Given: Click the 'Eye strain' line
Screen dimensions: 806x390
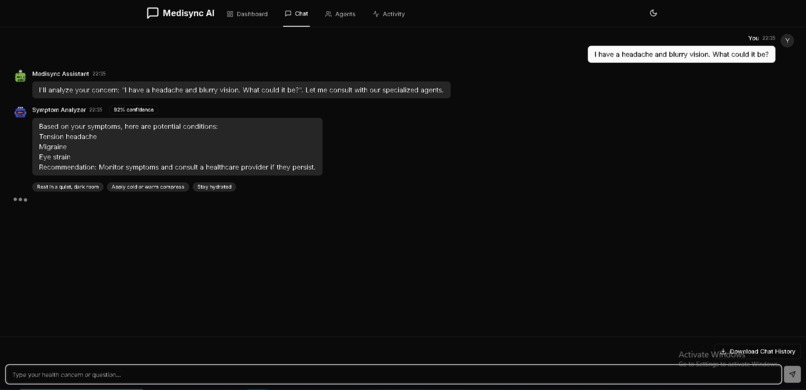Looking at the screenshot, I should point(55,157).
